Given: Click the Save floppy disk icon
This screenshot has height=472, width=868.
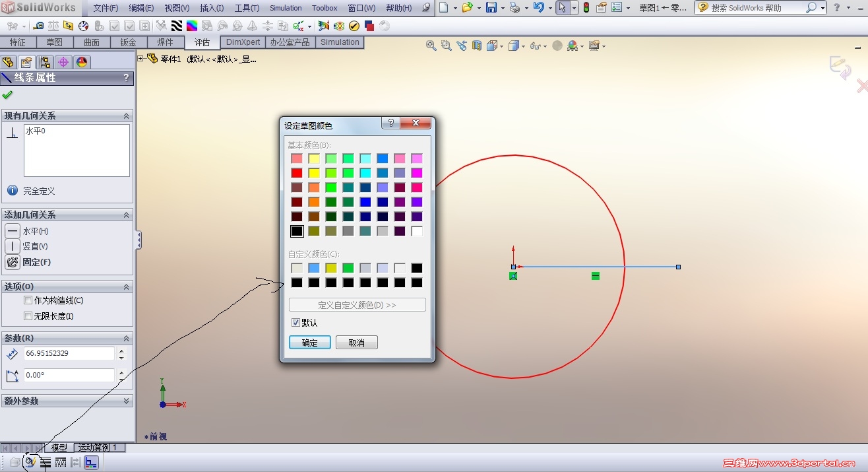Looking at the screenshot, I should pyautogui.click(x=491, y=8).
